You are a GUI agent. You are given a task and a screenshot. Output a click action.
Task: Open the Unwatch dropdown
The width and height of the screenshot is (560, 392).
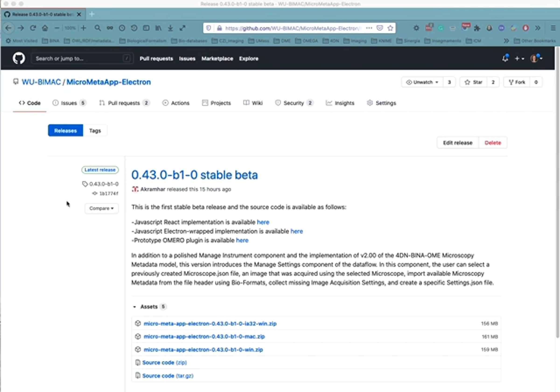pos(422,82)
